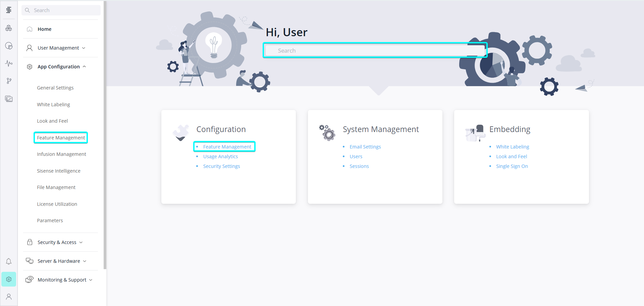Expand the Security & Access section

coord(60,242)
